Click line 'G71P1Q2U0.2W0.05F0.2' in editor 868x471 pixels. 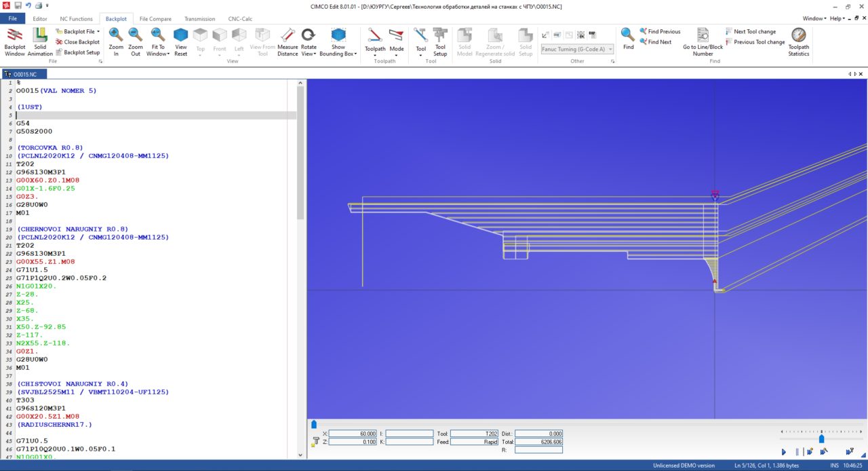click(61, 278)
